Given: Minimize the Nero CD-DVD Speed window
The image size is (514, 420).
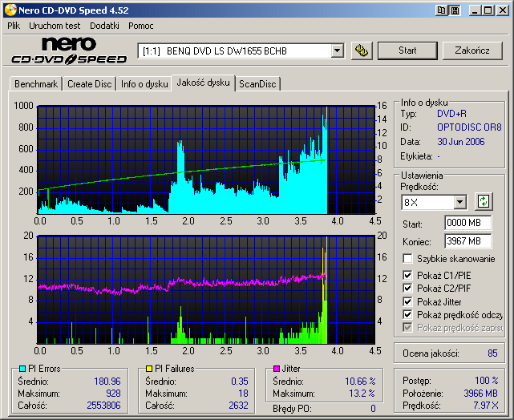Looking at the screenshot, I should coord(475,10).
